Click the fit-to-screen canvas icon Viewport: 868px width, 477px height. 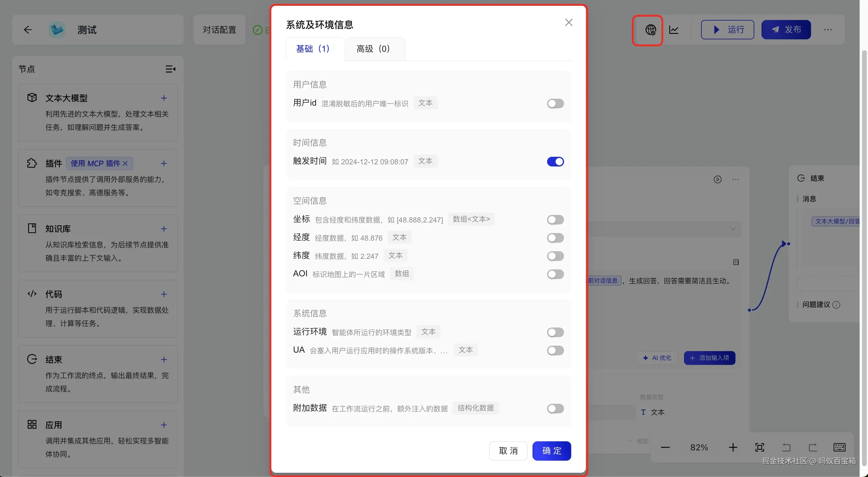coord(759,447)
